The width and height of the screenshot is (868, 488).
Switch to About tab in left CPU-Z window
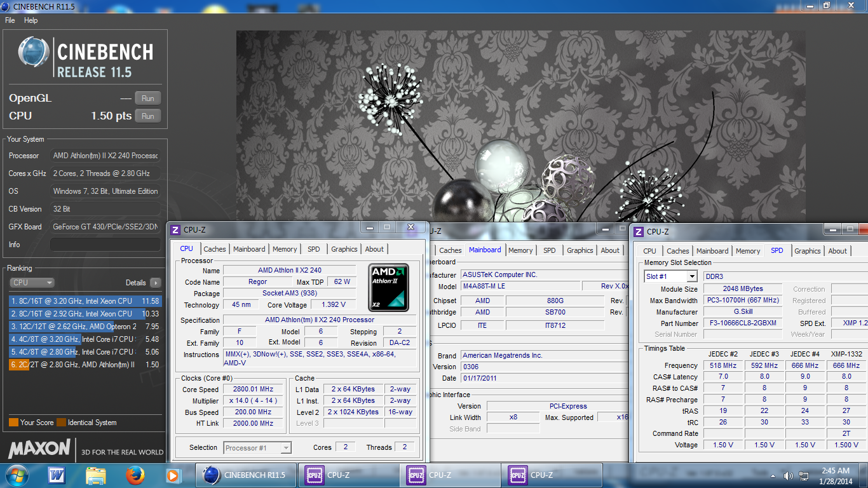pos(374,249)
